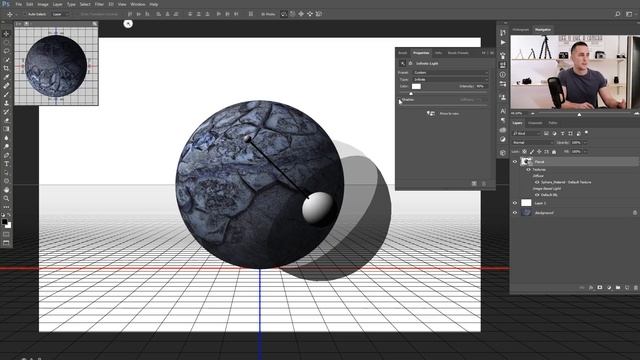
Task: Select the Move tool in toolbar
Action: pos(6,34)
